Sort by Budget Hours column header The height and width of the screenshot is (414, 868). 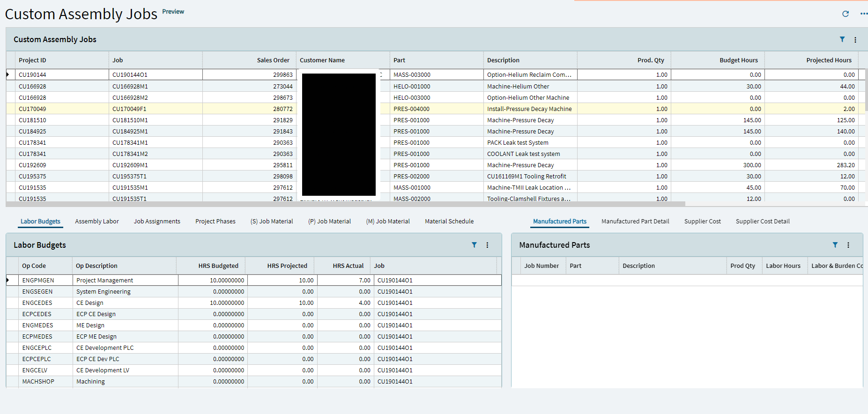point(718,60)
